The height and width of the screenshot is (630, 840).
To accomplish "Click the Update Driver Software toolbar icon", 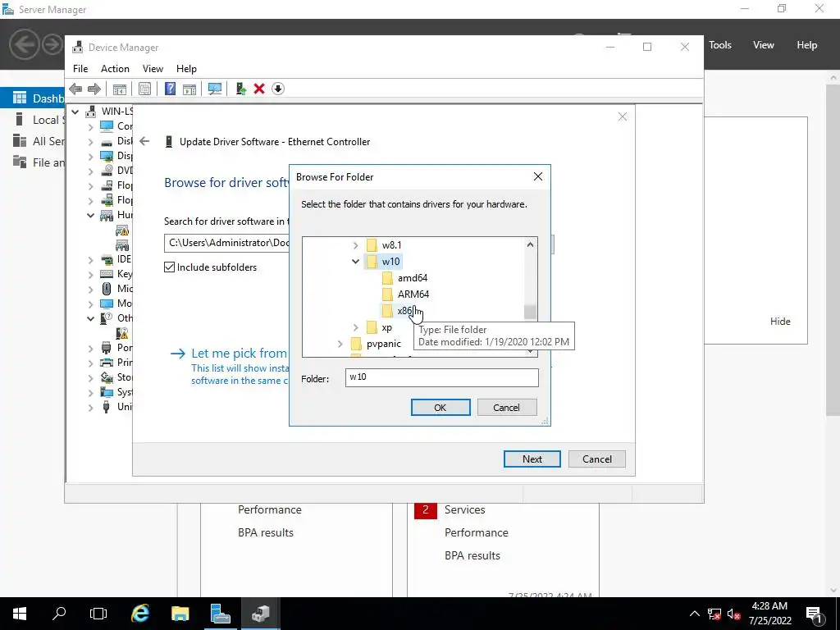I will [x=240, y=89].
